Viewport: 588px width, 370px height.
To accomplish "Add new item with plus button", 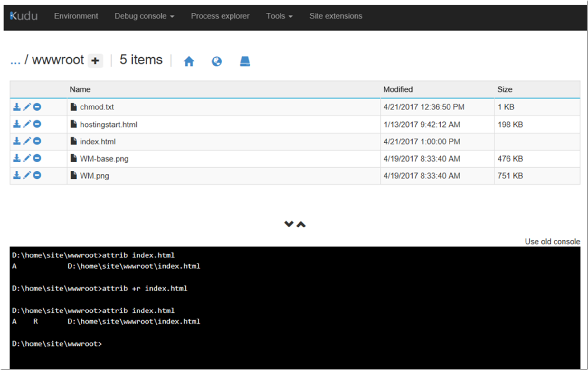I will pyautogui.click(x=95, y=60).
